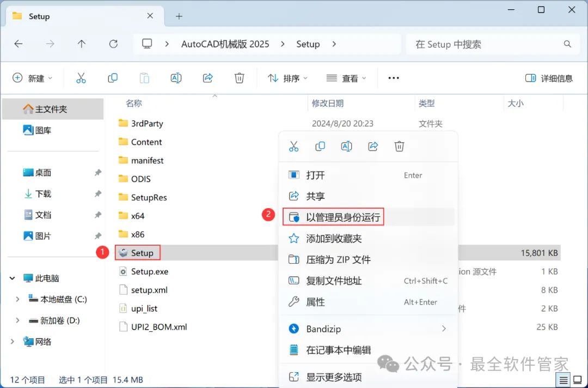Choose 复制文件地址
Viewport: 588px width, 388px height.
click(367, 281)
